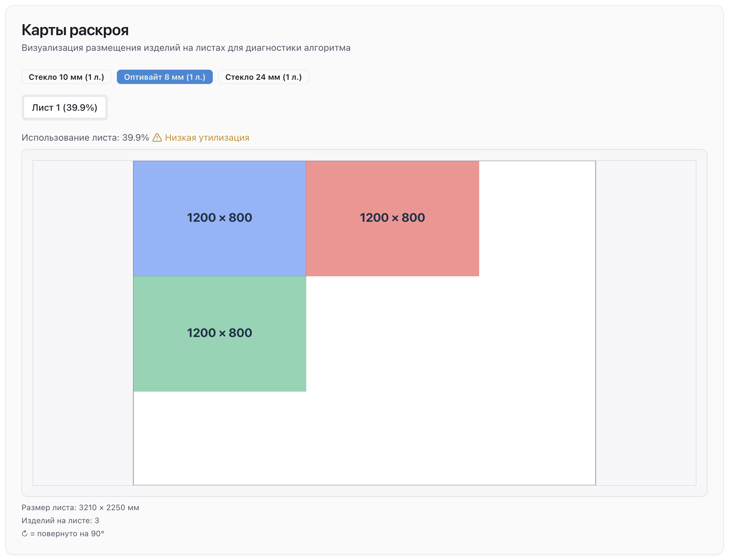Select the green 1200 × 800 piece

[x=220, y=334]
